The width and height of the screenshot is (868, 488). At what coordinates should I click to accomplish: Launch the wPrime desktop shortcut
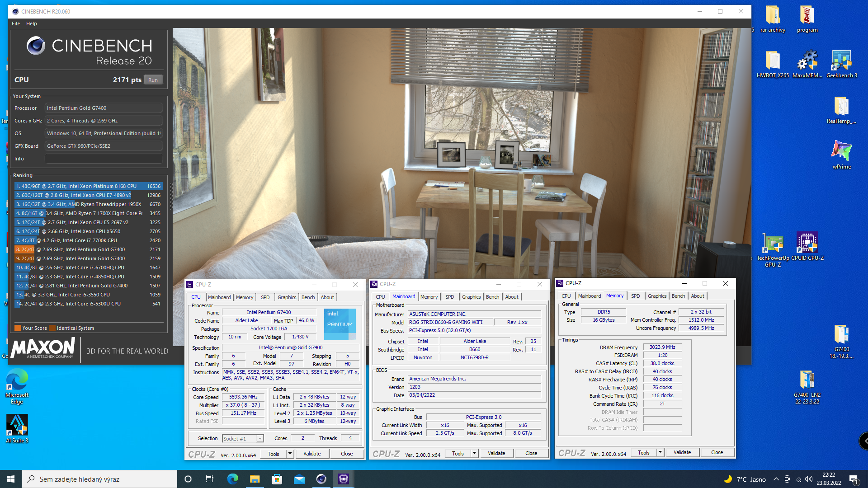tap(841, 155)
